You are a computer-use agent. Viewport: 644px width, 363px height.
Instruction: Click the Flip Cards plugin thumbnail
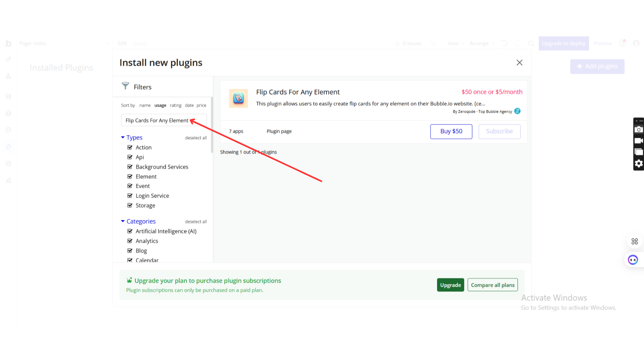pos(238,98)
